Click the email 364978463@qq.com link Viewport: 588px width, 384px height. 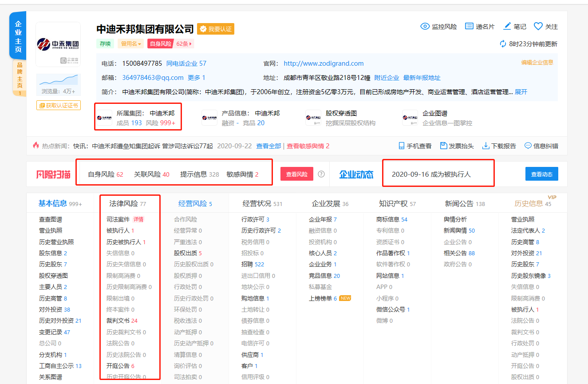click(153, 78)
